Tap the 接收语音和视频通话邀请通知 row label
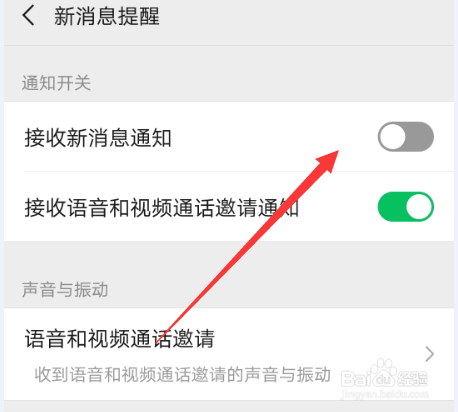Screen dimensions: 458x412 click(161, 208)
